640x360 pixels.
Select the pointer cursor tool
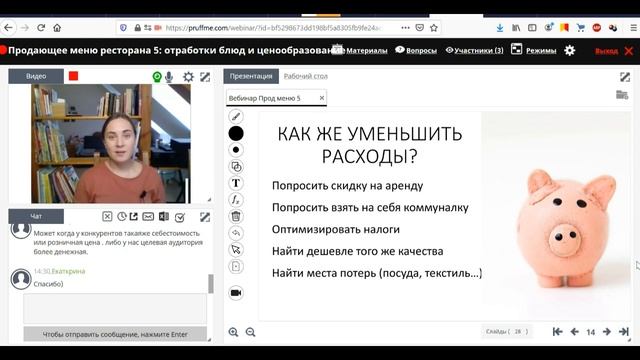point(236,249)
